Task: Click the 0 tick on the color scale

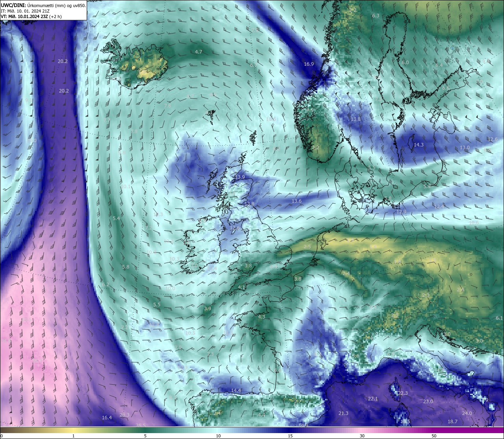Action: (x=2, y=436)
